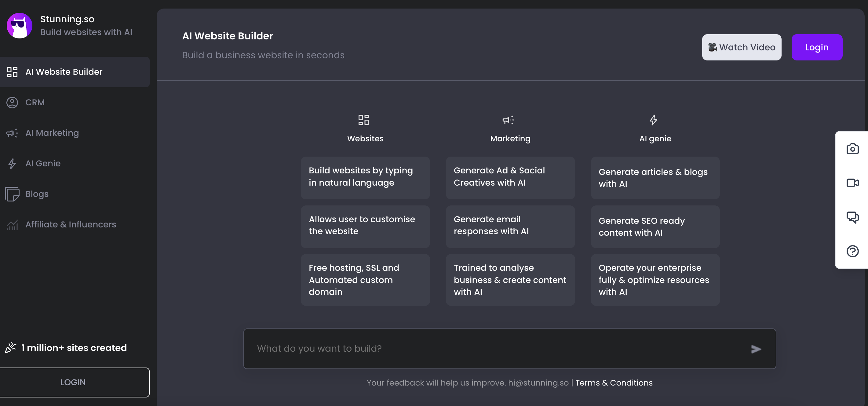The image size is (868, 406).
Task: Open the video recorder icon on right panel
Action: [x=852, y=183]
